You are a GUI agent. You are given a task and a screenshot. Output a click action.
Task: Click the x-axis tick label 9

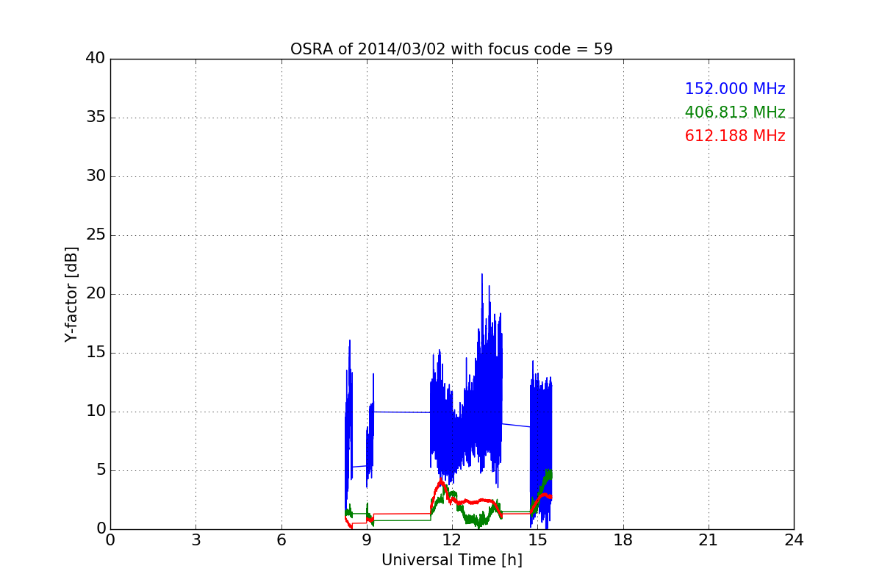367,540
